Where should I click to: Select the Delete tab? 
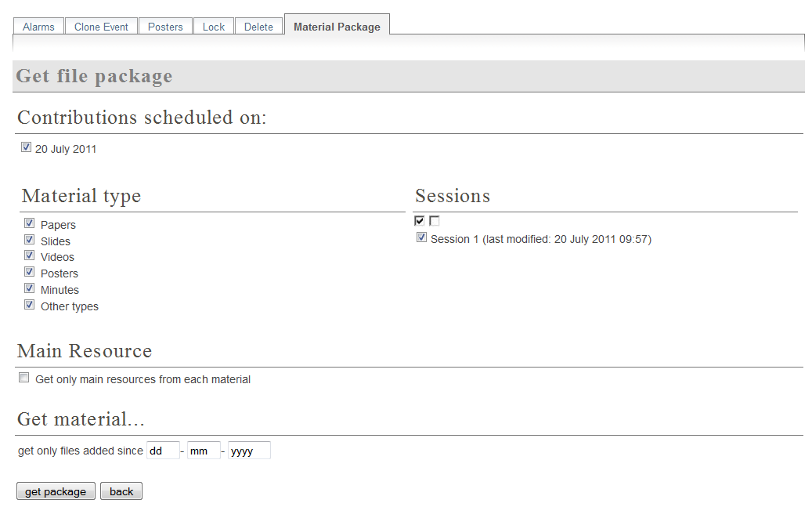pyautogui.click(x=258, y=27)
